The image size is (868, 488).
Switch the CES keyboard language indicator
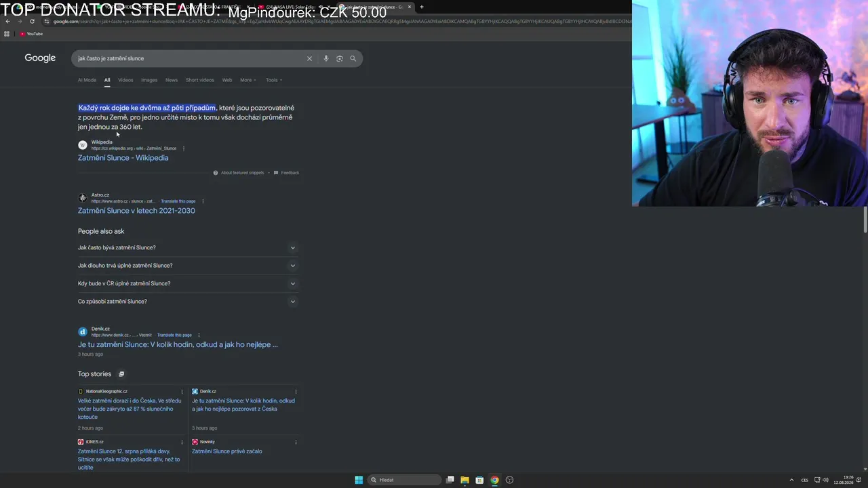(x=805, y=480)
